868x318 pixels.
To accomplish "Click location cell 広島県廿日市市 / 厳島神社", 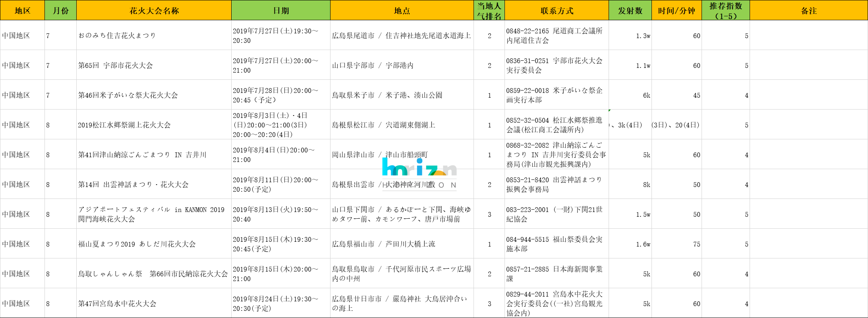I will tap(402, 303).
